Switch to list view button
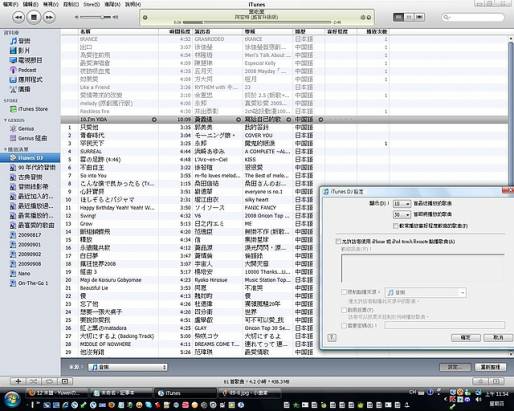Image resolution: width=514 pixels, height=411 pixels. [398, 17]
